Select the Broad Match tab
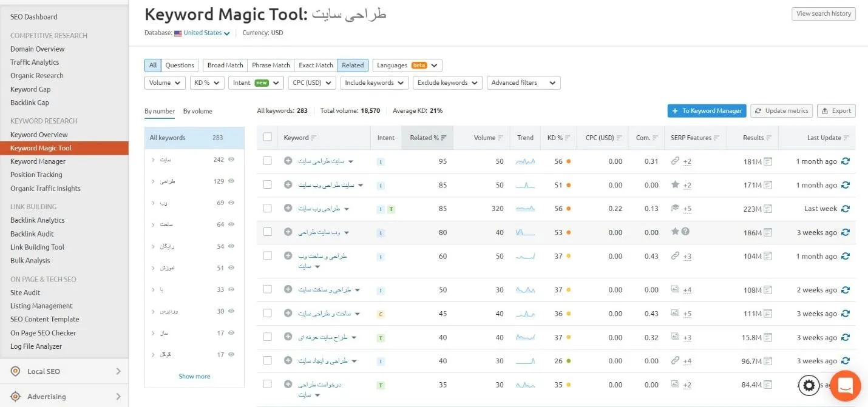The image size is (868, 407). [x=225, y=65]
